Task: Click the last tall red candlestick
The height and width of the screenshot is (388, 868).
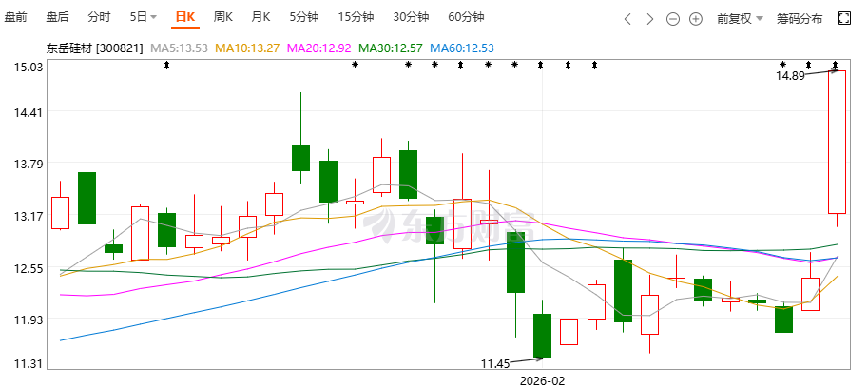Action: click(x=837, y=142)
